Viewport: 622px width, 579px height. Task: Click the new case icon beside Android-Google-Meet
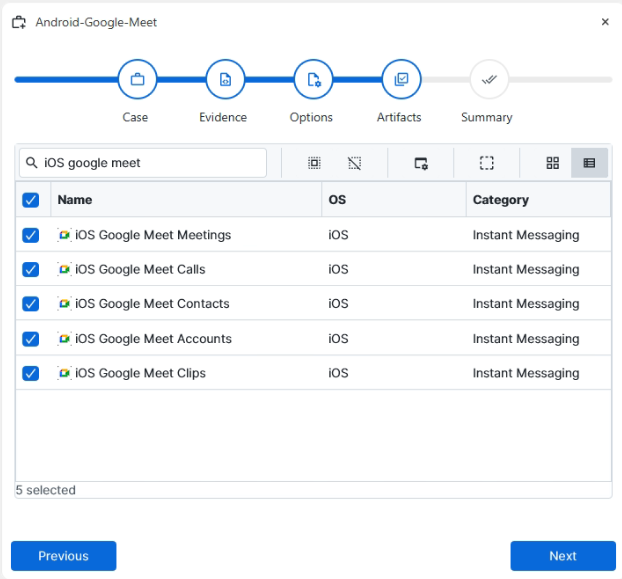(x=19, y=22)
